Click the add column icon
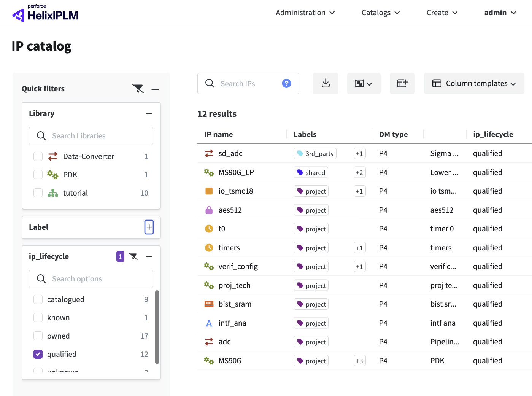The image size is (532, 396). click(402, 83)
